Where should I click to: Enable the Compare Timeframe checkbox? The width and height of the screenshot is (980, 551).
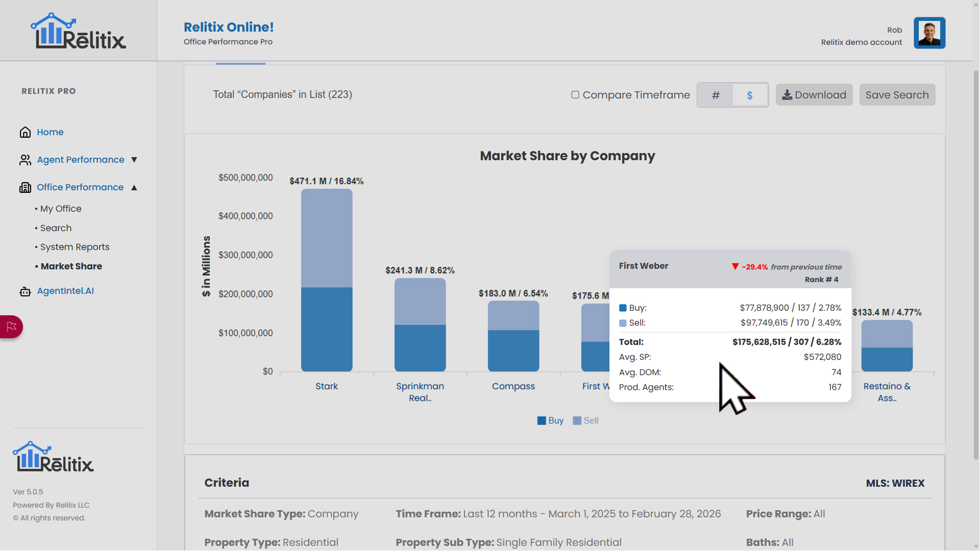click(575, 94)
